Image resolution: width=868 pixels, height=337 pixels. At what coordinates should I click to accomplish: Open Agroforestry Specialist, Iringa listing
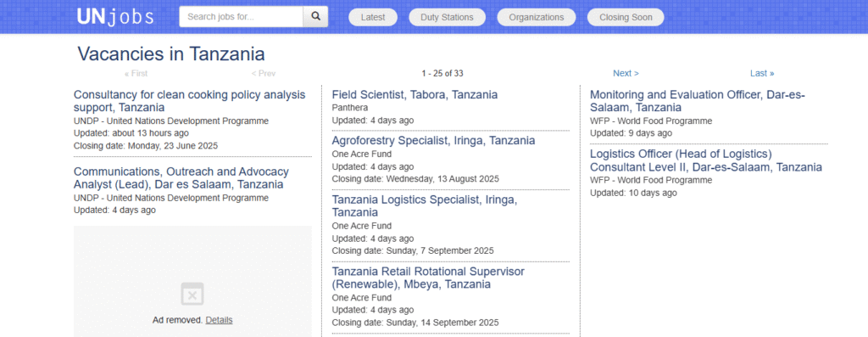[433, 141]
